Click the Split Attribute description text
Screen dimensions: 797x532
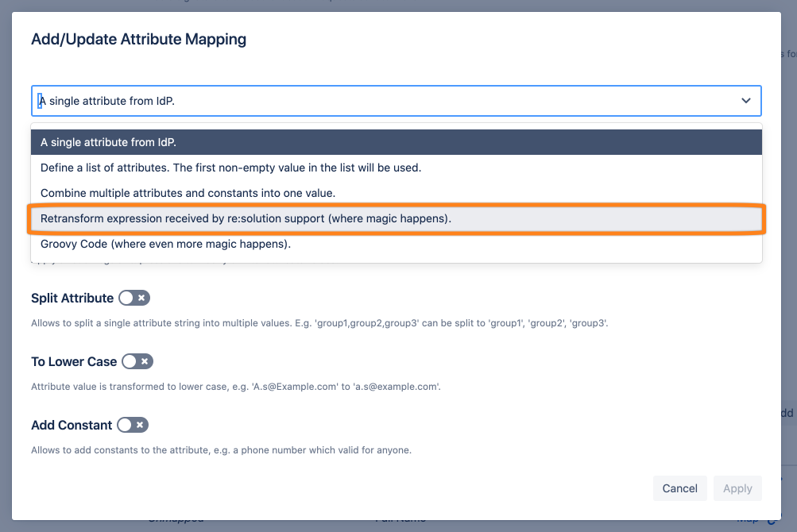click(x=319, y=323)
